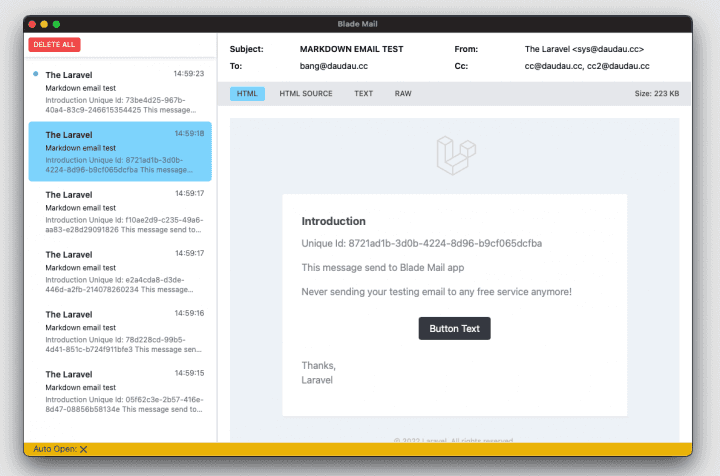This screenshot has width=720, height=476.
Task: Click 'Never sending your testing email' line
Action: 436,292
